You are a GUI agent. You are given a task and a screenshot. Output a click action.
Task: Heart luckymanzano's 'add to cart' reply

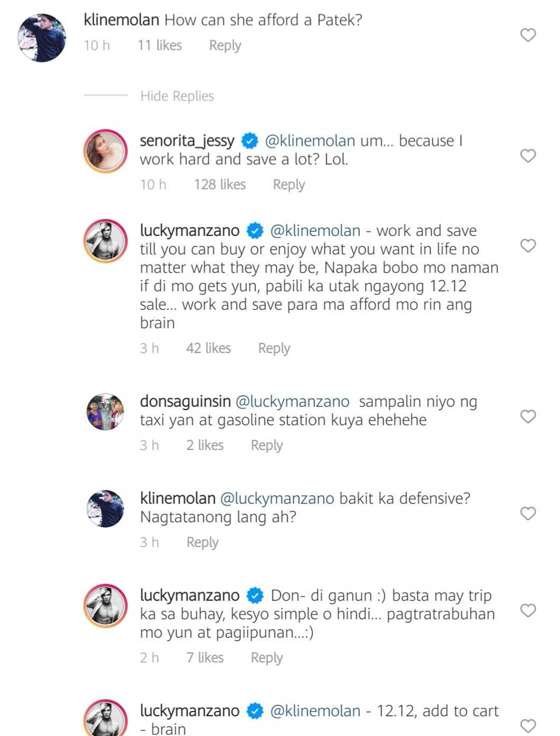tap(528, 725)
